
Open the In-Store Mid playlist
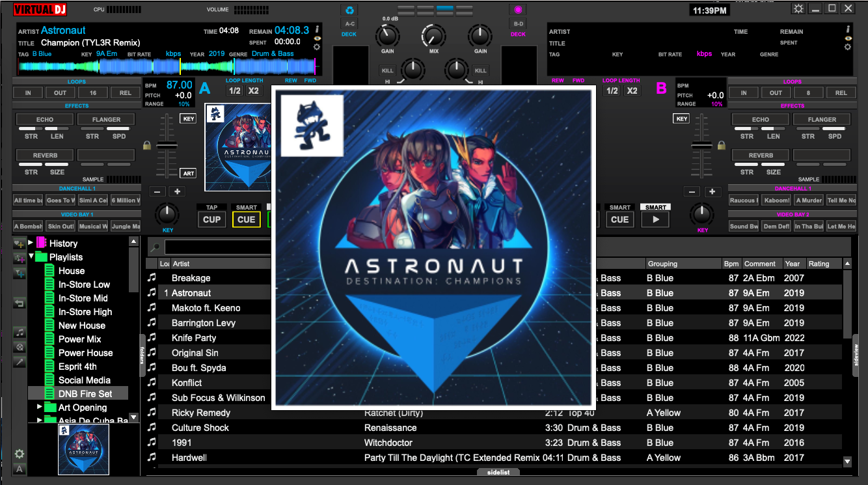(x=83, y=298)
